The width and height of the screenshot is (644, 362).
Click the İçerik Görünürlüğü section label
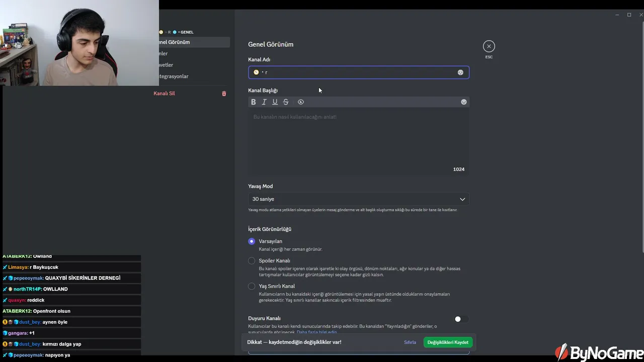(x=270, y=229)
